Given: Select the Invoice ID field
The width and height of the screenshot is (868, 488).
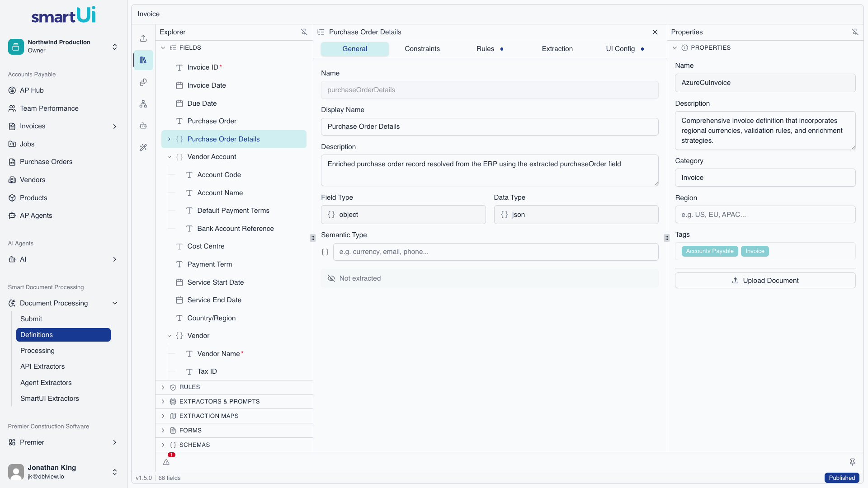Looking at the screenshot, I should [x=234, y=67].
